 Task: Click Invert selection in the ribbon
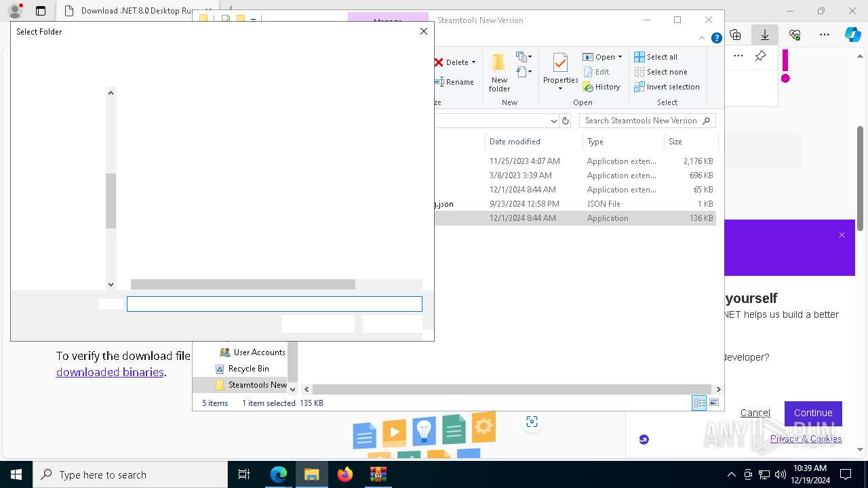coord(667,87)
